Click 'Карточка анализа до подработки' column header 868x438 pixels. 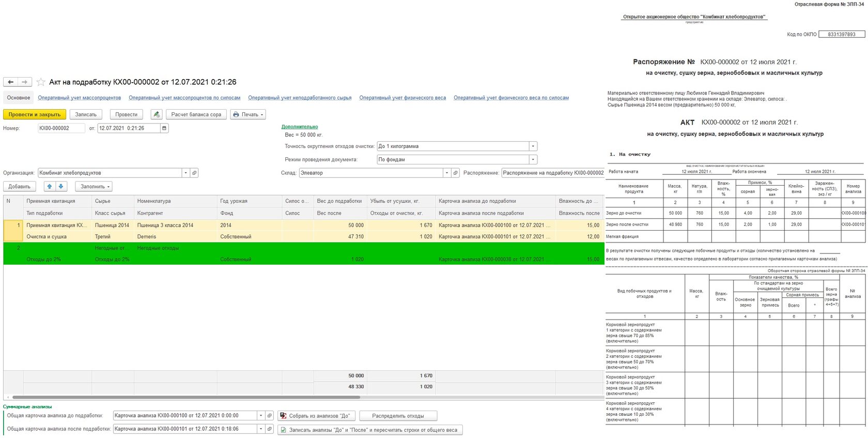click(x=495, y=201)
